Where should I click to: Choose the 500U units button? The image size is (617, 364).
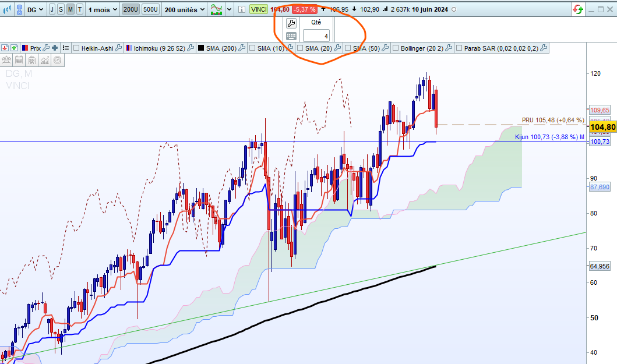coord(150,9)
